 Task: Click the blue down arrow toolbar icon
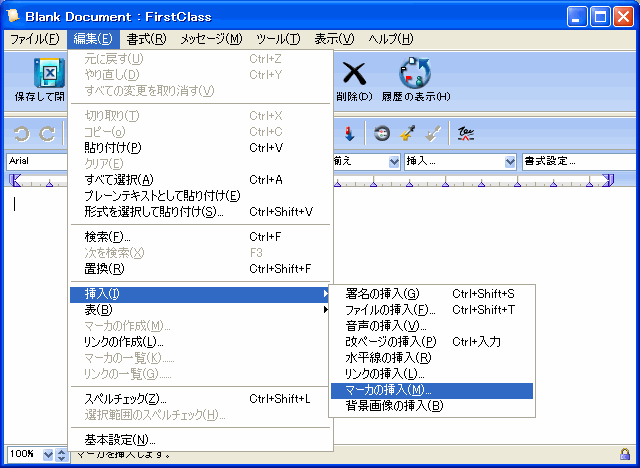(349, 133)
